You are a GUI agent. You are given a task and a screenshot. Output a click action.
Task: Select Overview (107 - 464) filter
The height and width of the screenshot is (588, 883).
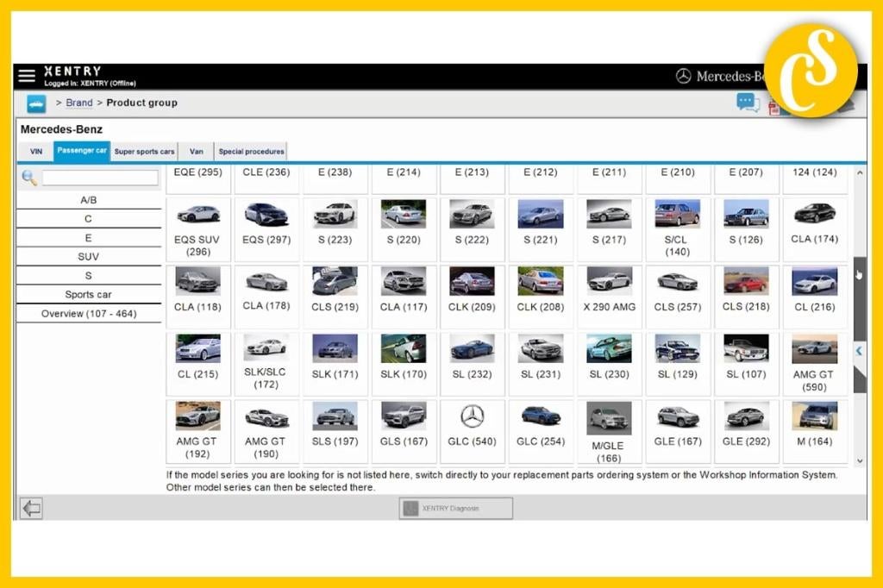point(89,314)
